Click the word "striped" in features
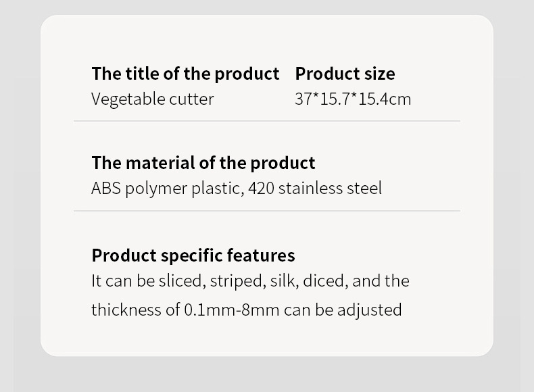The image size is (534, 392). pyautogui.click(x=237, y=280)
